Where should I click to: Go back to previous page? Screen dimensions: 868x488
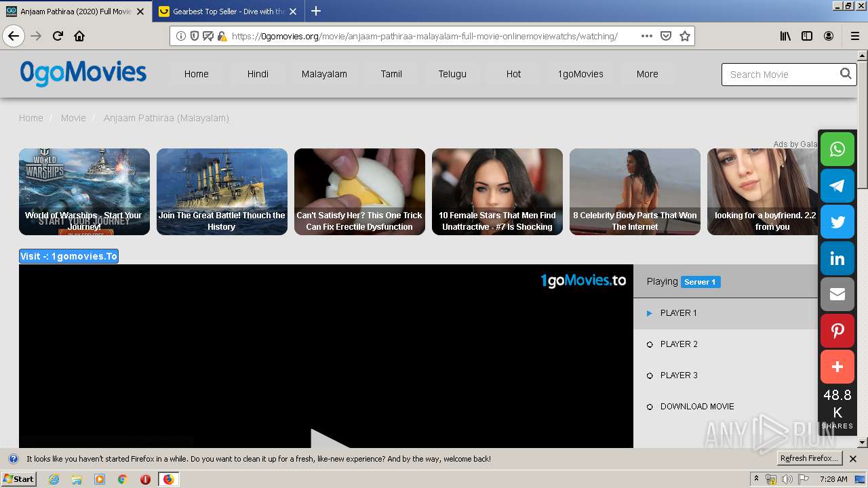pyautogui.click(x=14, y=36)
